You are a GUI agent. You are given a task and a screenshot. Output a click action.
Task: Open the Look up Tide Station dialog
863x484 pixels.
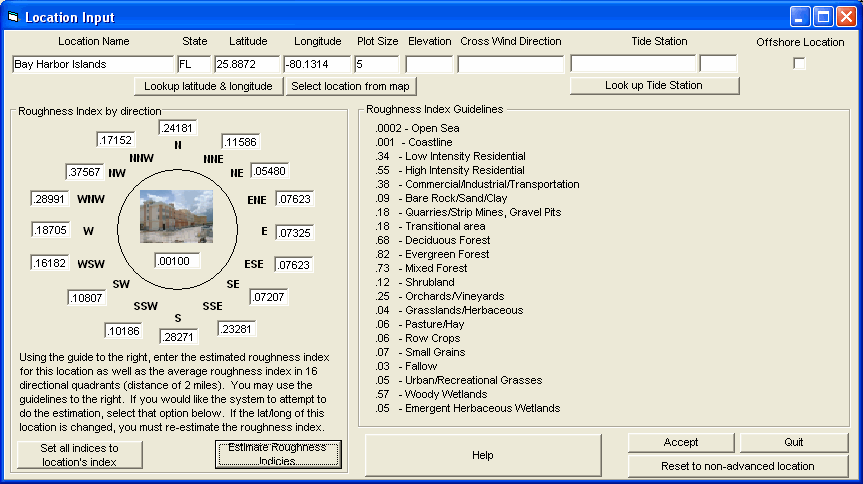click(x=654, y=85)
